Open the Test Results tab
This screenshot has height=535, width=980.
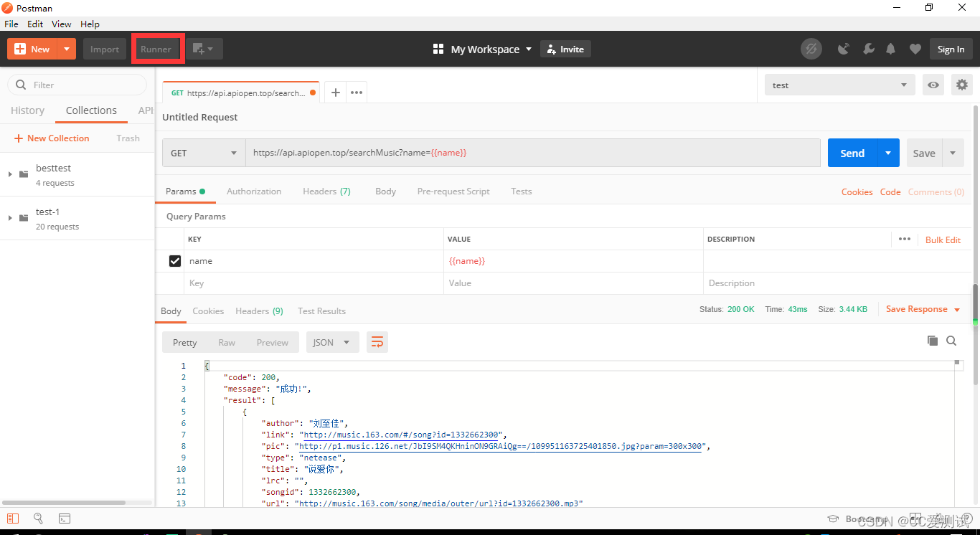pos(321,311)
